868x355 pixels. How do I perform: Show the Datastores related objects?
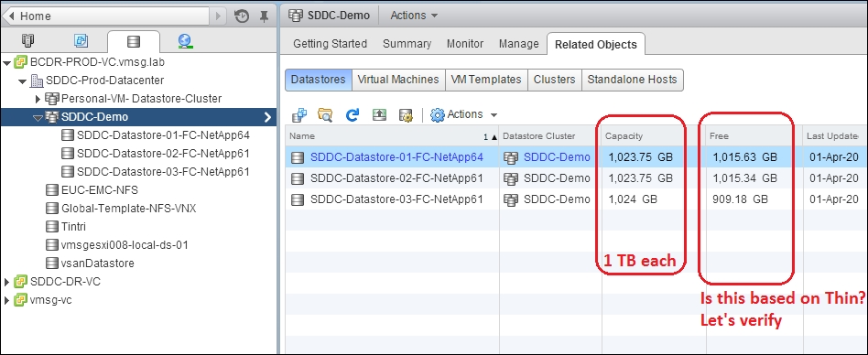(319, 80)
